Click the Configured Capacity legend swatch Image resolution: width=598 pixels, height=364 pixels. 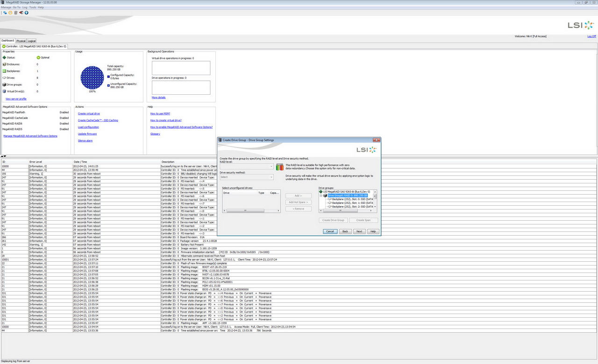point(108,76)
